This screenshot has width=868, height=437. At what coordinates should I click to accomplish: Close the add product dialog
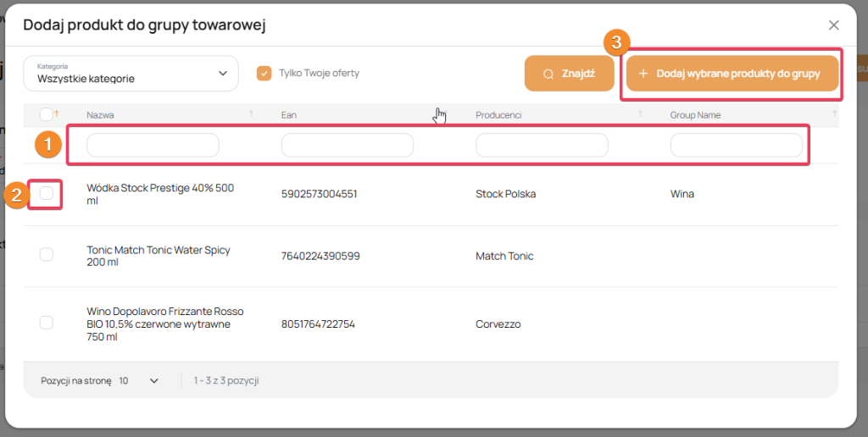(x=833, y=25)
